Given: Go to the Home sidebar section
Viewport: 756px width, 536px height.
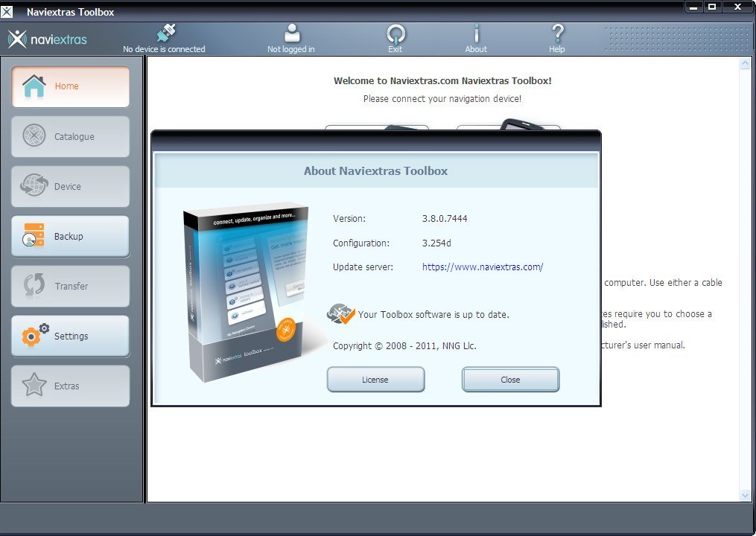Looking at the screenshot, I should 70,87.
